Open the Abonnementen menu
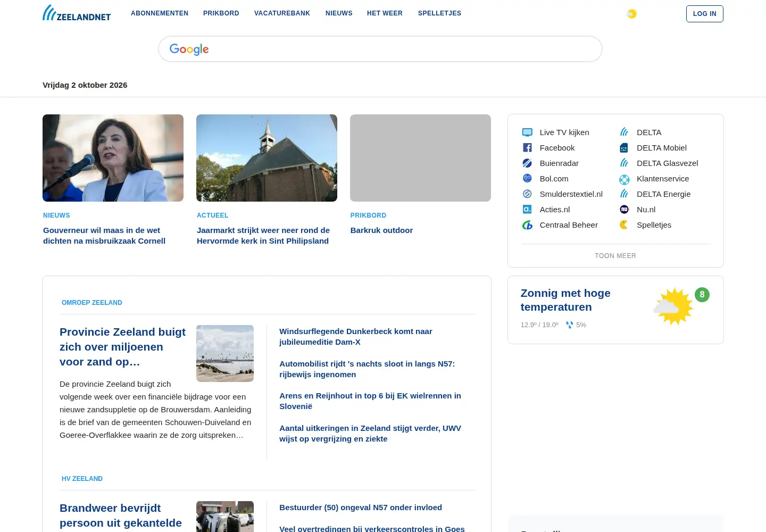The image size is (766, 532). pyautogui.click(x=160, y=13)
